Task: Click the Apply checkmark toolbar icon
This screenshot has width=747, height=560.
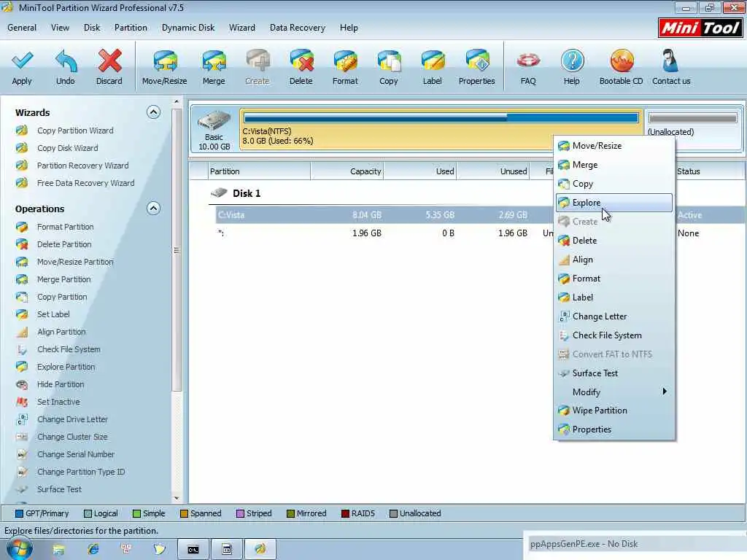Action: pos(22,61)
